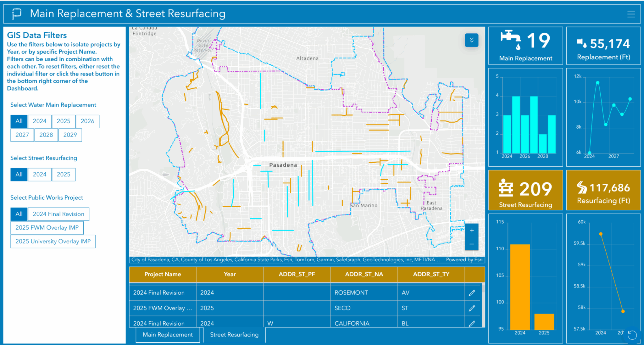Edit the SECO ST row pencil icon
The width and height of the screenshot is (644, 345).
472,308
